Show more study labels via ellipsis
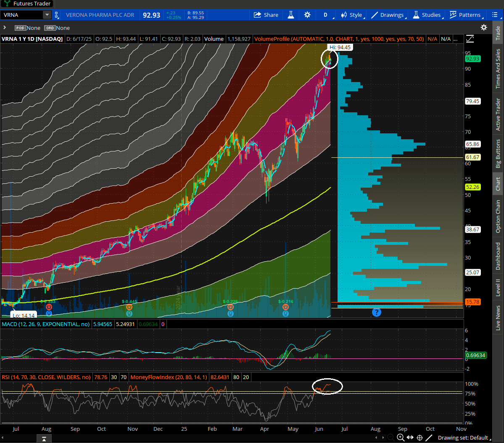 click(x=455, y=39)
